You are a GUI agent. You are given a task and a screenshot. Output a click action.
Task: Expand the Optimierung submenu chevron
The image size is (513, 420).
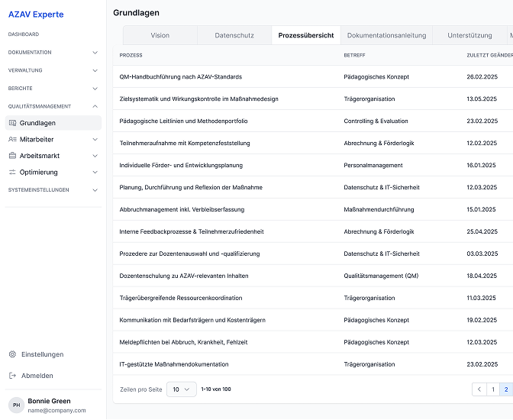pos(95,172)
